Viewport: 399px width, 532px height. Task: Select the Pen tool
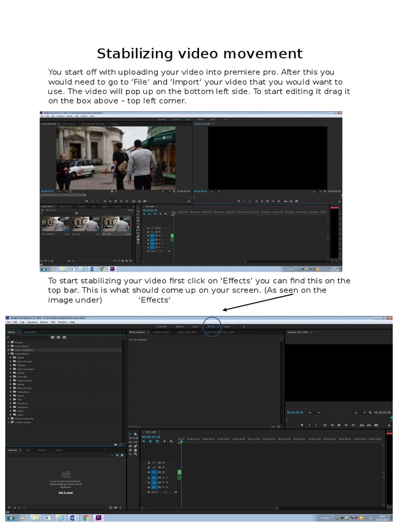(136, 446)
